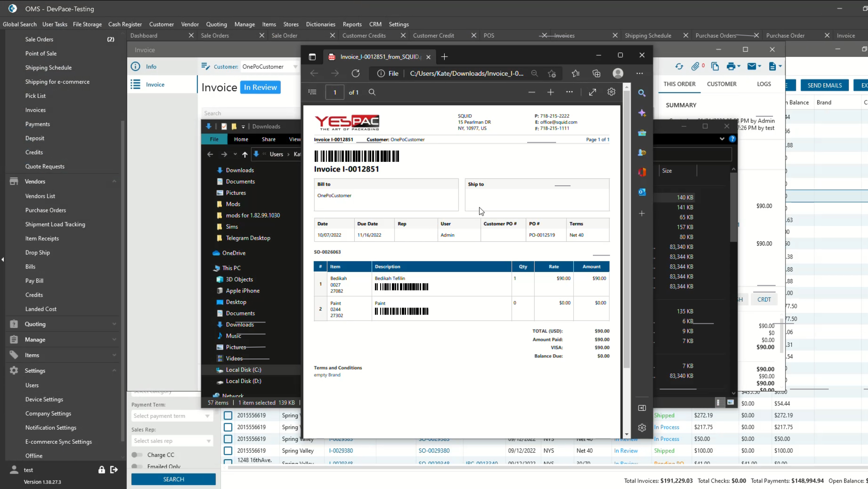Open PDF viewer page settings gear
The image size is (868, 489).
click(x=611, y=92)
